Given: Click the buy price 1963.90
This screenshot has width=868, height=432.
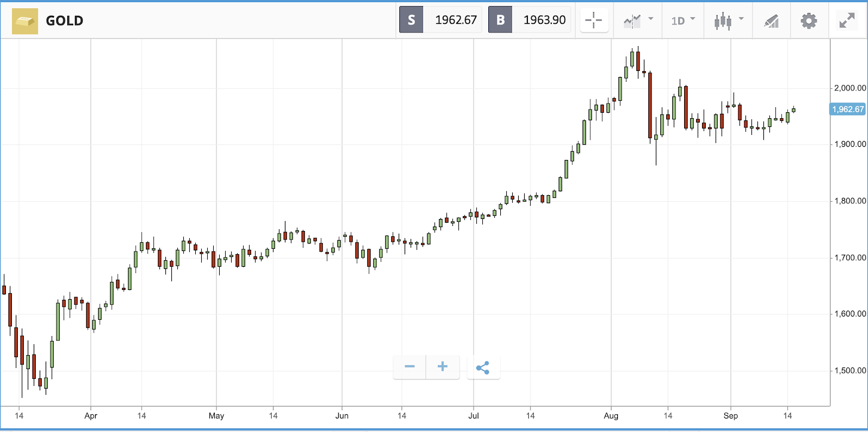Looking at the screenshot, I should 544,20.
